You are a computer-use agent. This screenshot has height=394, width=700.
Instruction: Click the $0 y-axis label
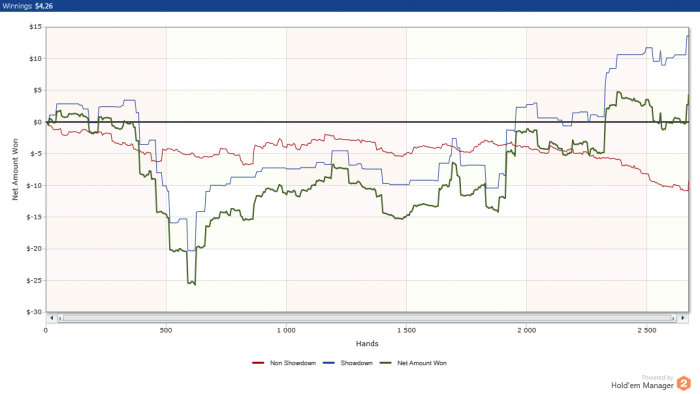pyautogui.click(x=37, y=122)
